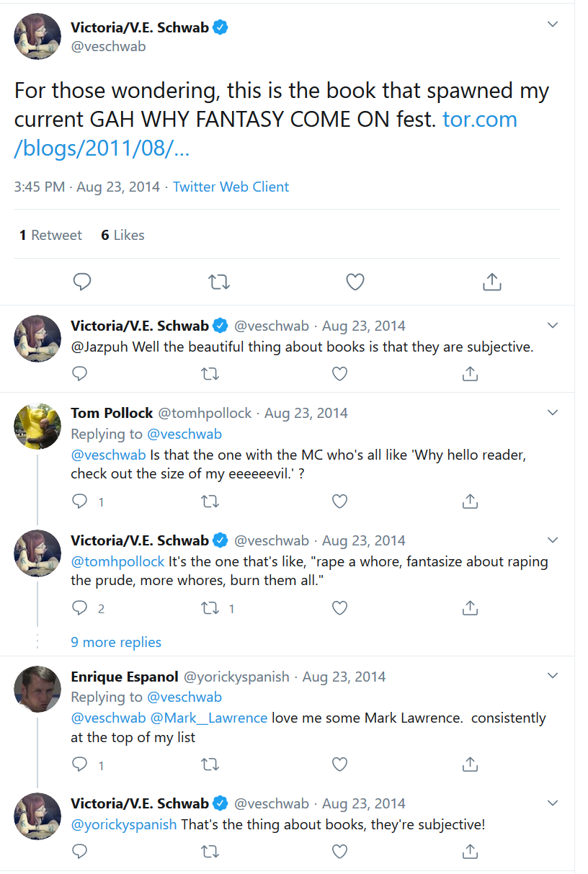Like Enrique Espanol's Mark Lawrence tweet
Screen dimensions: 588x874
coord(339,764)
